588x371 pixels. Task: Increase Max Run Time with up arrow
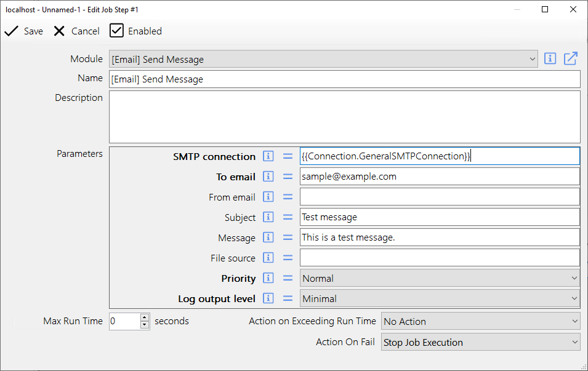(145, 317)
